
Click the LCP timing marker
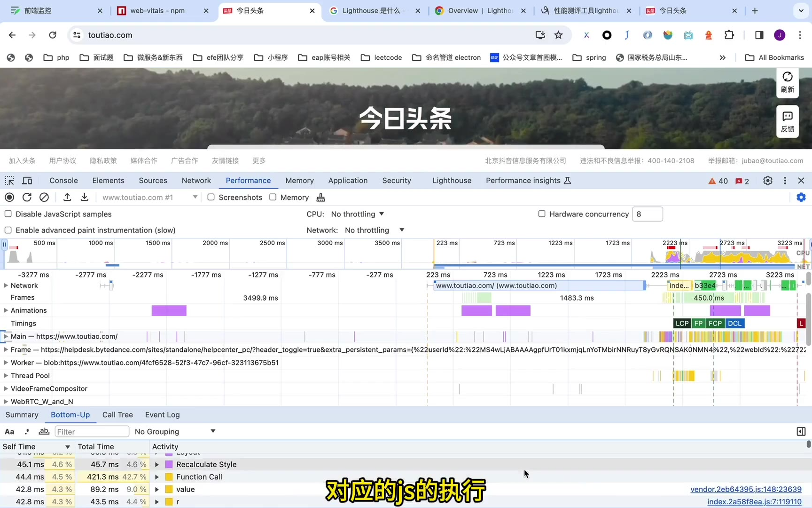coord(682,324)
